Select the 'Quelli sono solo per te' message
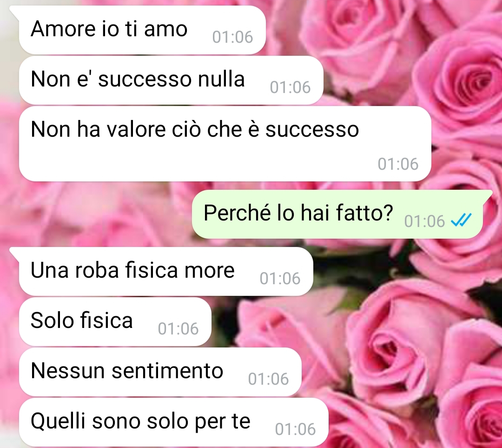Image resolution: width=502 pixels, height=448 pixels. pos(173,422)
